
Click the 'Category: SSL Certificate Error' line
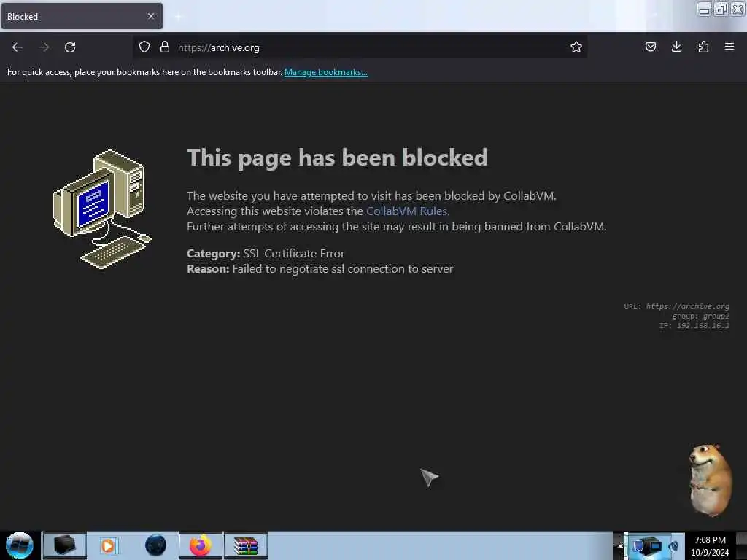point(266,253)
